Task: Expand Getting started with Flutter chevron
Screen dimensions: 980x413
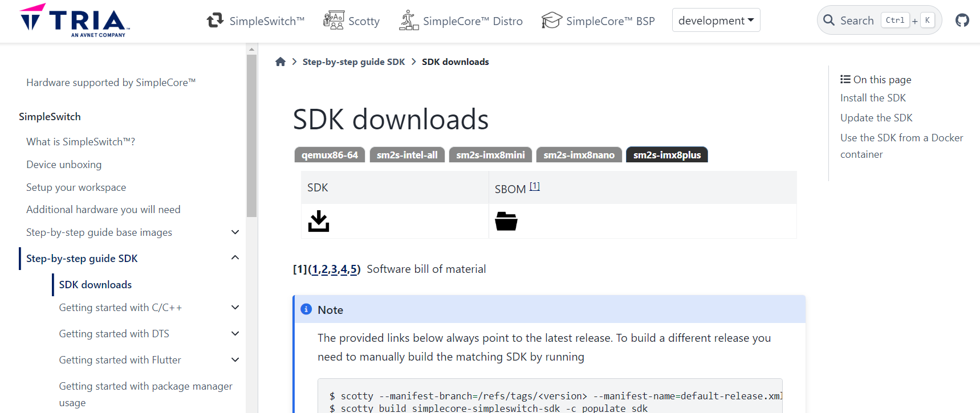Action: click(x=235, y=359)
